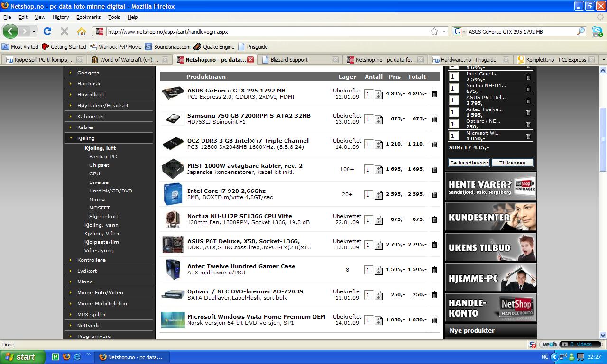Image resolution: width=607 pixels, height=364 pixels.
Task: Remove Noctua NH-U12P cooler trash icon
Action: (x=434, y=219)
